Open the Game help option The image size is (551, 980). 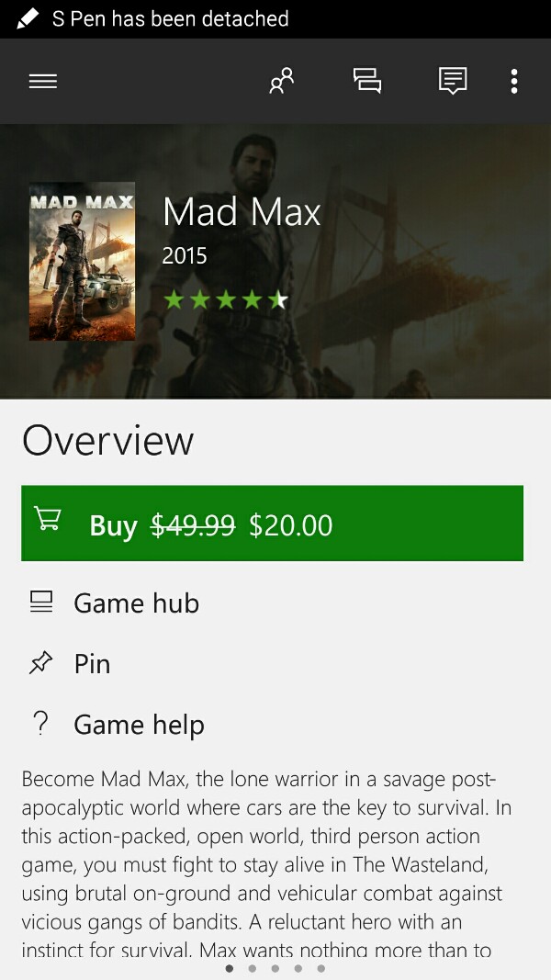click(139, 725)
